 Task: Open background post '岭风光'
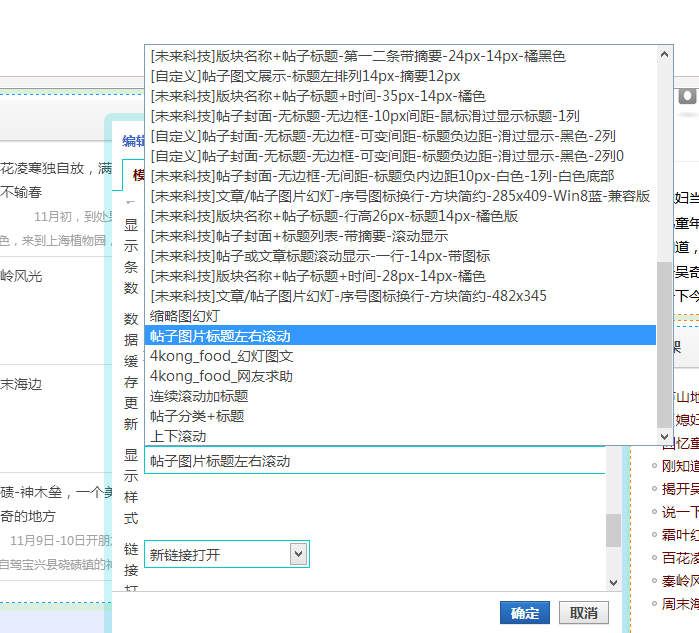(21, 276)
